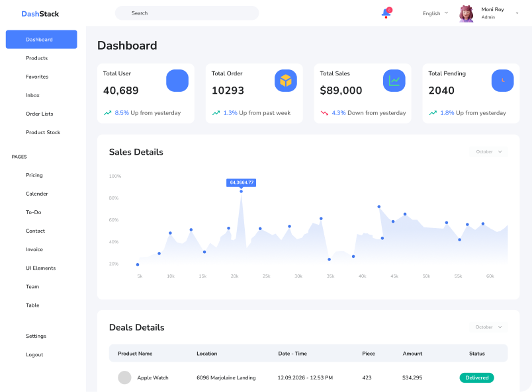Expand the English language dropdown

[435, 13]
